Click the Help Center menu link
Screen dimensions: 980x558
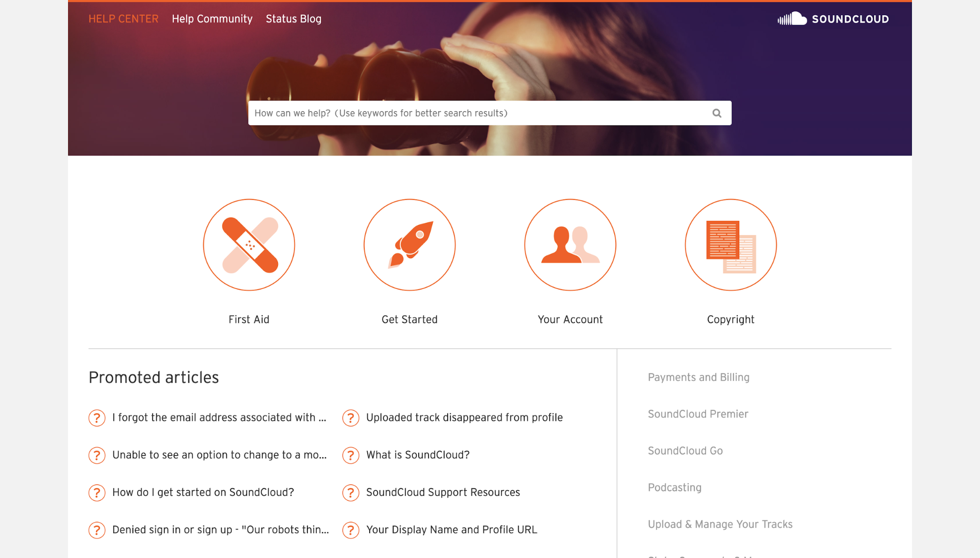(x=123, y=19)
